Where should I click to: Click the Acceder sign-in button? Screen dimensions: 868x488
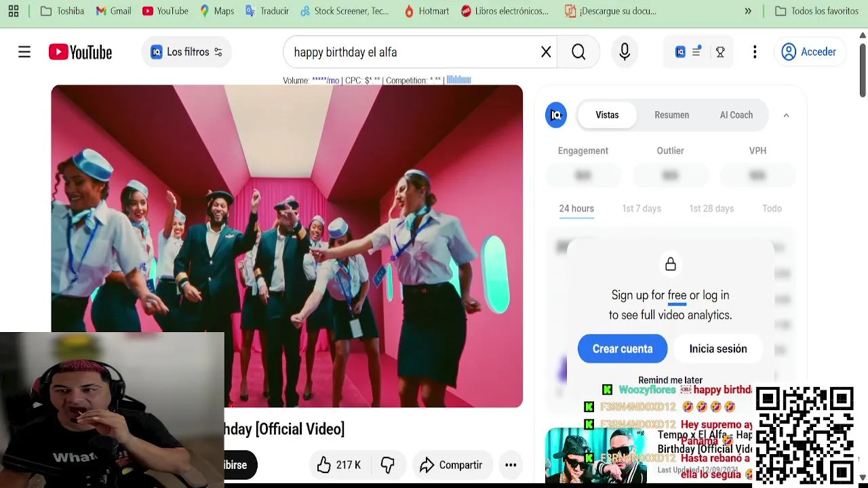point(809,52)
